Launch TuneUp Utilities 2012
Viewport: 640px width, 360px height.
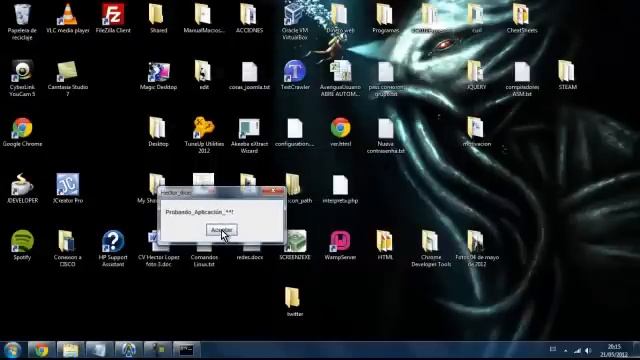click(204, 135)
